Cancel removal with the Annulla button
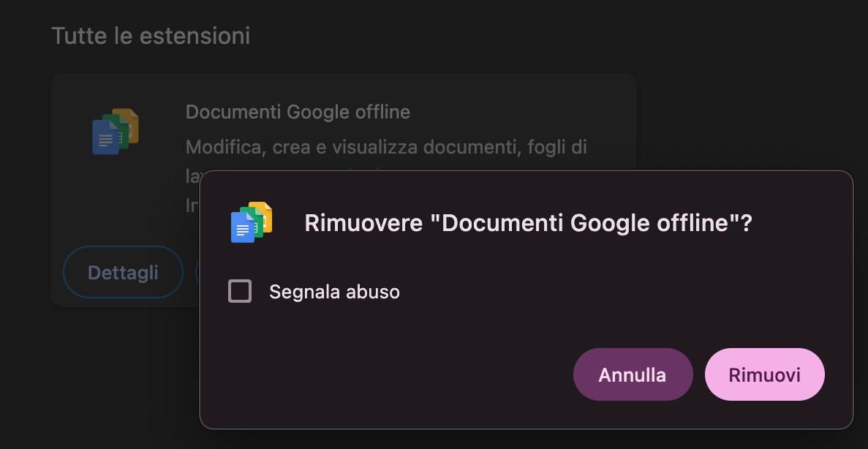This screenshot has height=449, width=868. [x=633, y=374]
